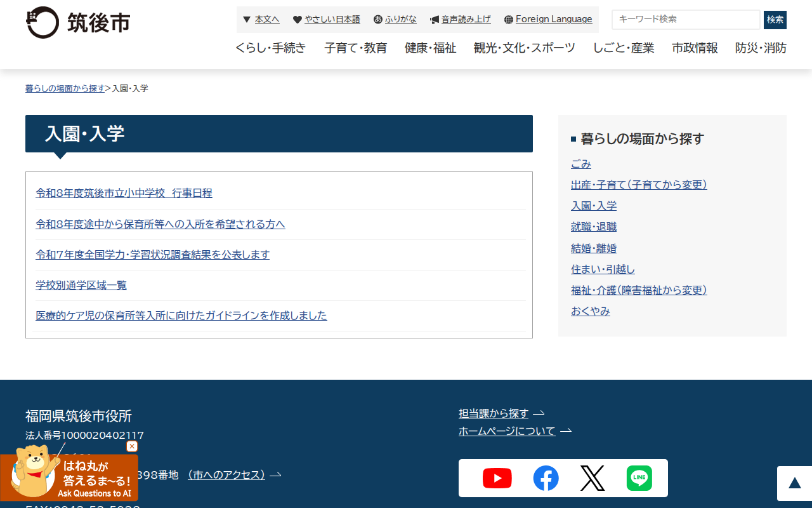
Task: Click the back-to-top arrow button
Action: tap(794, 484)
